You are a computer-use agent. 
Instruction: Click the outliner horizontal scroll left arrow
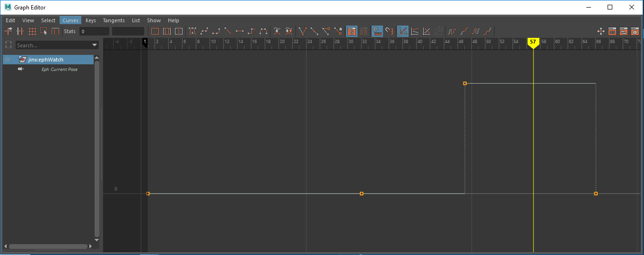tap(6, 246)
